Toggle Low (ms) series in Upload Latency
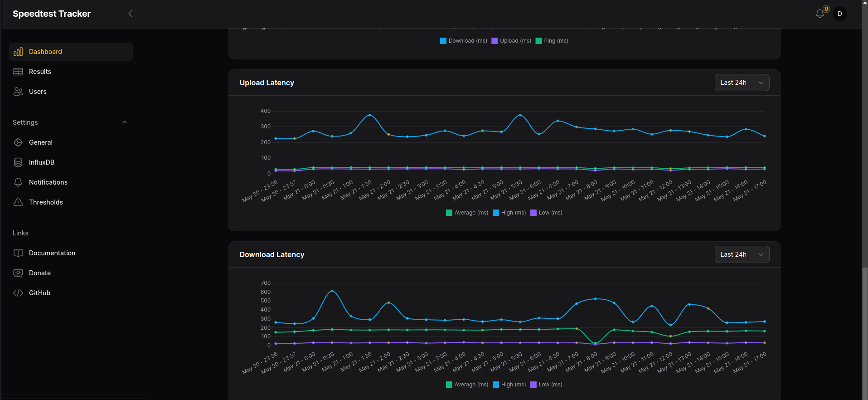Viewport: 868px width, 400px height. point(546,213)
